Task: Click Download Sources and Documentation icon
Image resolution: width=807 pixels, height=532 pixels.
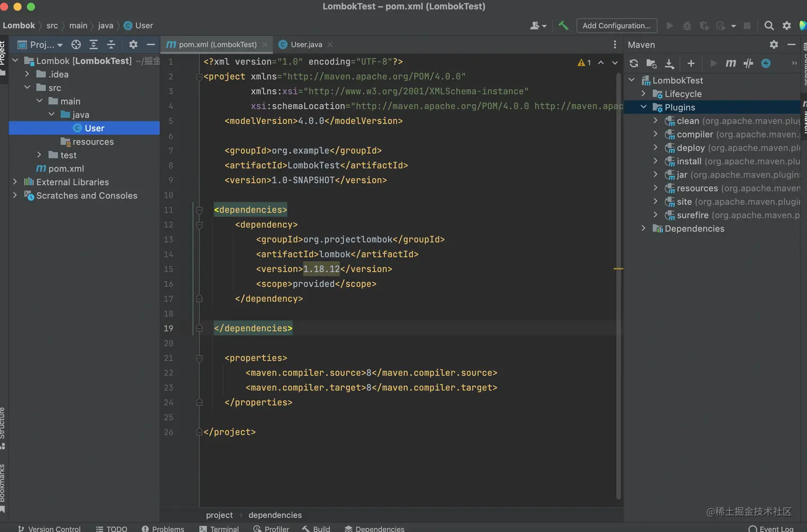Action: [669, 63]
